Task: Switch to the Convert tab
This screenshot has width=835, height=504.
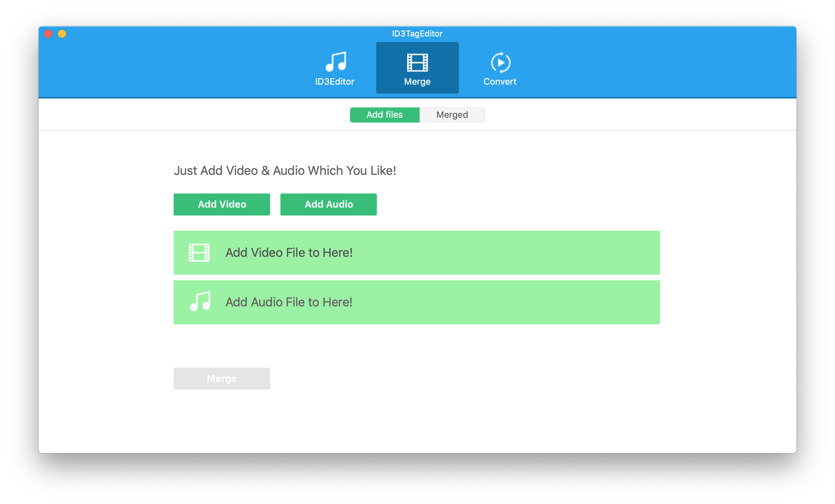Action: coord(500,68)
